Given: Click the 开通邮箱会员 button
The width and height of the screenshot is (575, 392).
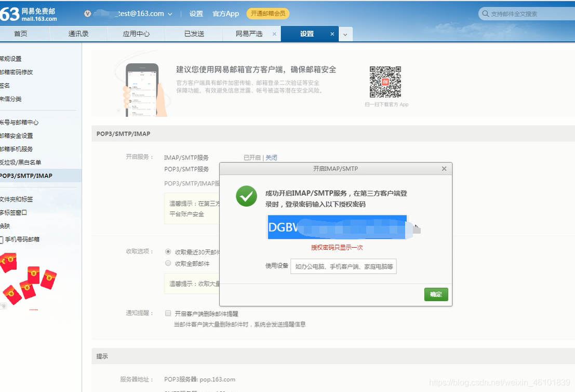Looking at the screenshot, I should [x=268, y=13].
